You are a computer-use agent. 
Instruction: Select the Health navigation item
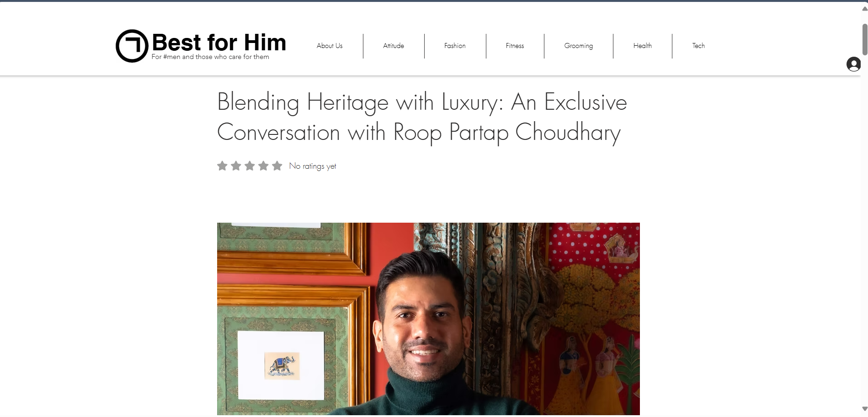(x=642, y=46)
